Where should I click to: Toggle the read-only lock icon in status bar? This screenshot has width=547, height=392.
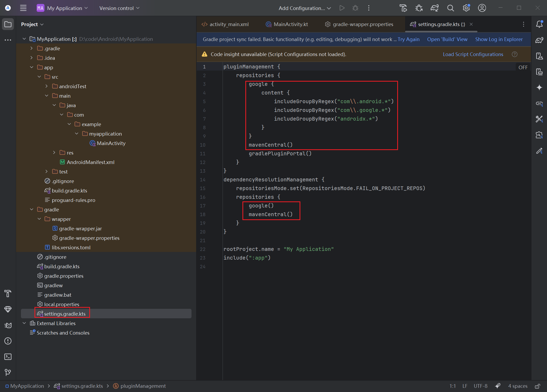pos(537,386)
